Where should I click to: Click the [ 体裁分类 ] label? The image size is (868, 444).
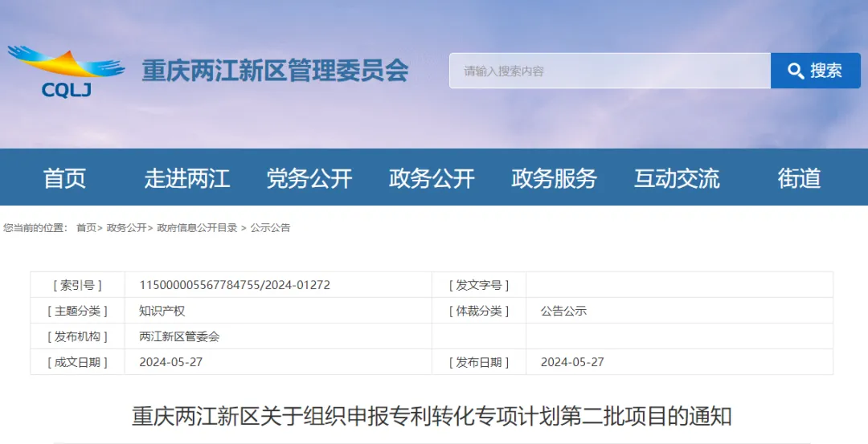[479, 311]
